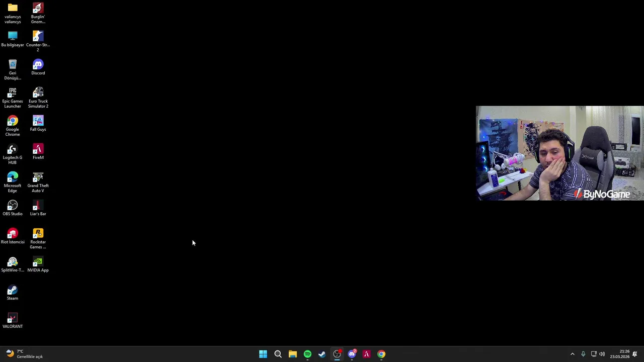Open Microsoft Edge desktop shortcut
The height and width of the screenshot is (362, 644).
tap(13, 182)
